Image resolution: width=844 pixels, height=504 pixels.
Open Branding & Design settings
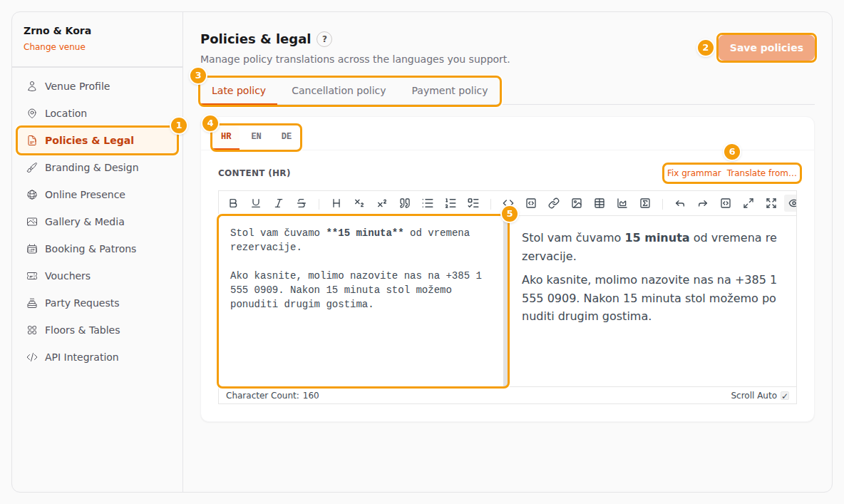[98, 168]
